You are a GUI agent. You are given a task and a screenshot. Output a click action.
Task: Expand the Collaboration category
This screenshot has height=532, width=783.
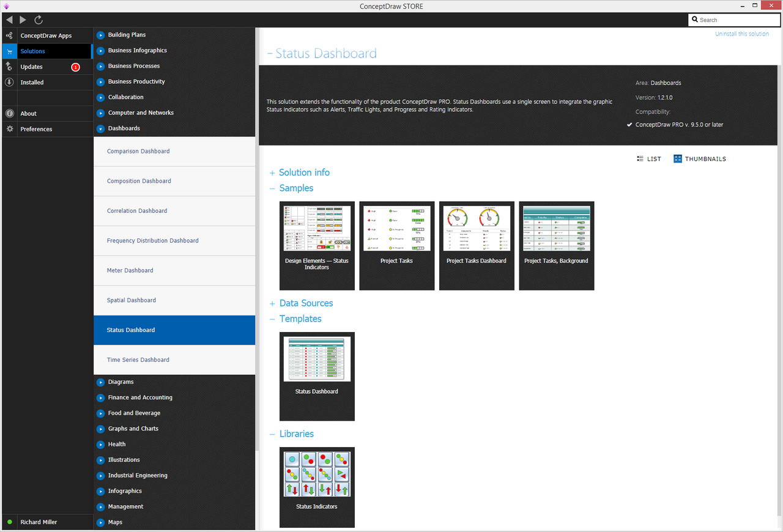[100, 97]
